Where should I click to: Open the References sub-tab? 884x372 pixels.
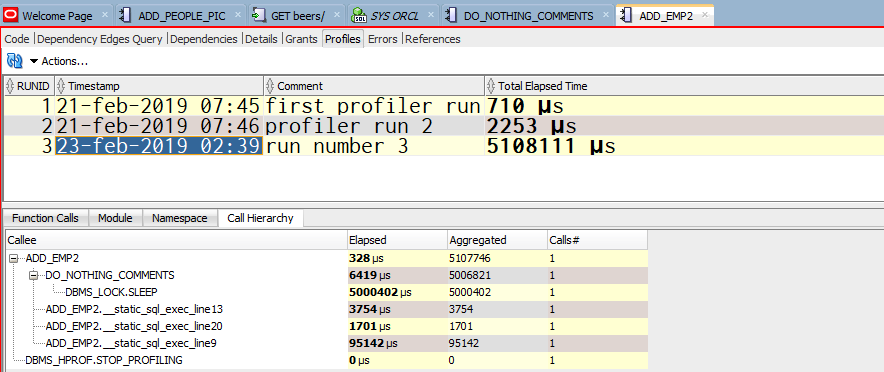(432, 39)
